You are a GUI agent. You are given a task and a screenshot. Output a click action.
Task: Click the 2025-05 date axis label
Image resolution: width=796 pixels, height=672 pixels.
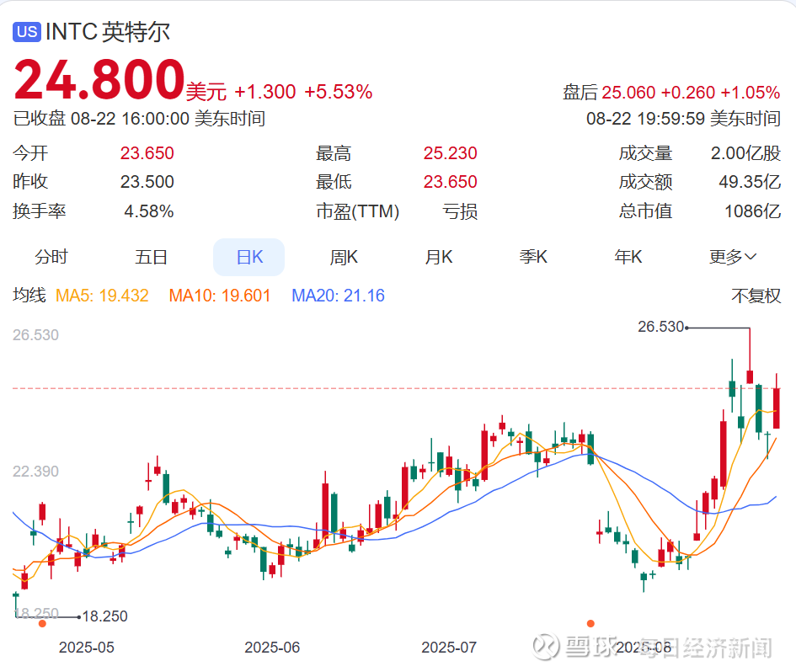[86, 647]
